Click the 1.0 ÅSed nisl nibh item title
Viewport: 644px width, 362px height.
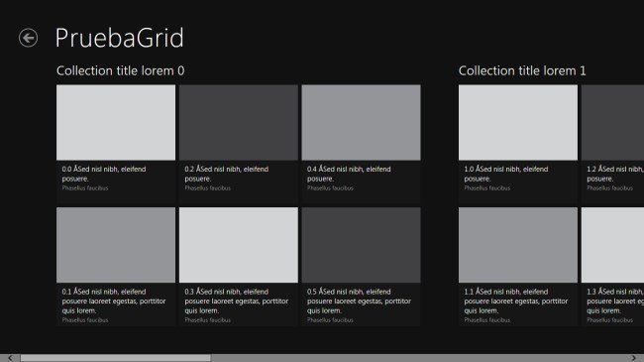click(506, 174)
